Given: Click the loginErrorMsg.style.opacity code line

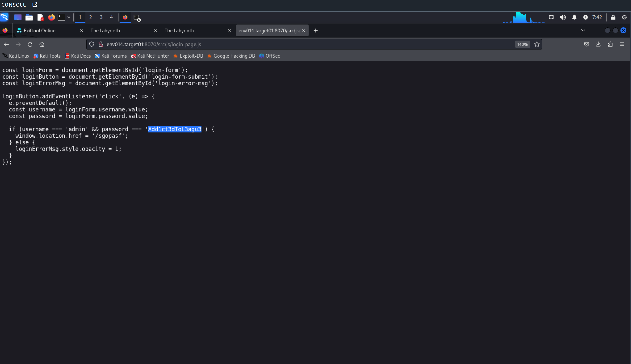Looking at the screenshot, I should pos(68,149).
